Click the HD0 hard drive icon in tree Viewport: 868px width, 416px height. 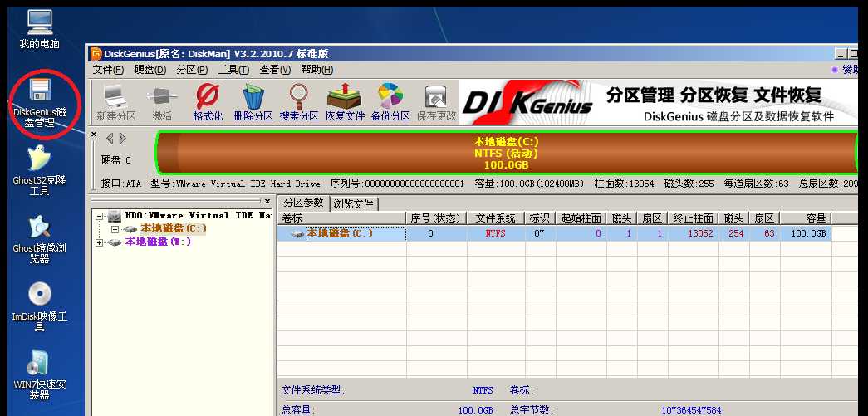114,215
